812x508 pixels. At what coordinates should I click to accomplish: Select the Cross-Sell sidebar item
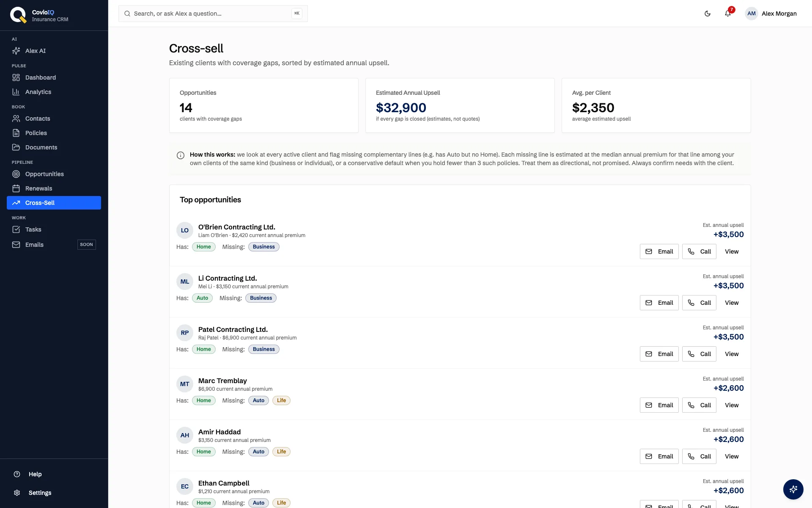[54, 203]
